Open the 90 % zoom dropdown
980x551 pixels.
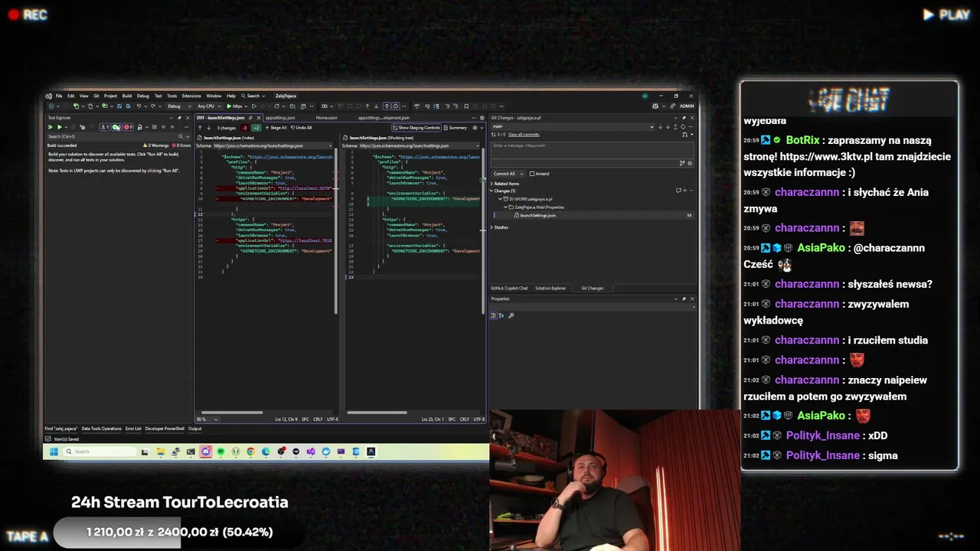pos(207,419)
